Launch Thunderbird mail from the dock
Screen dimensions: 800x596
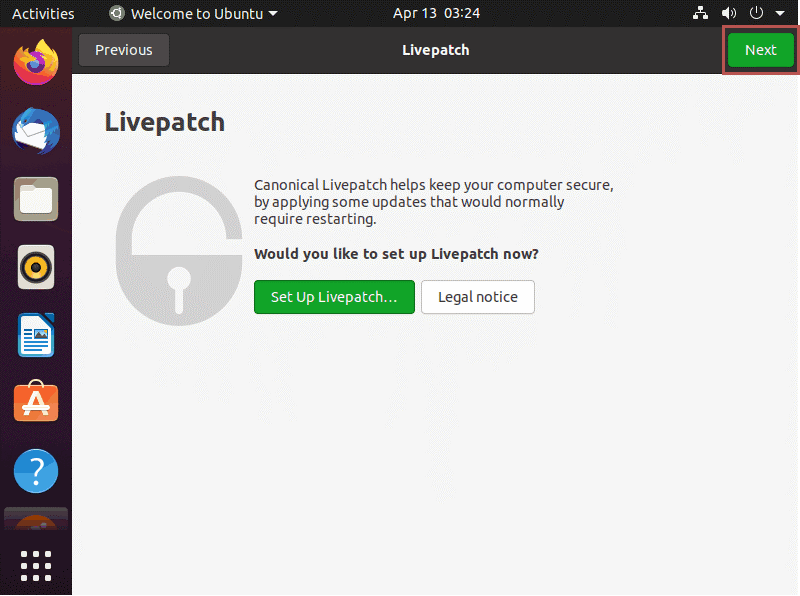coord(36,131)
